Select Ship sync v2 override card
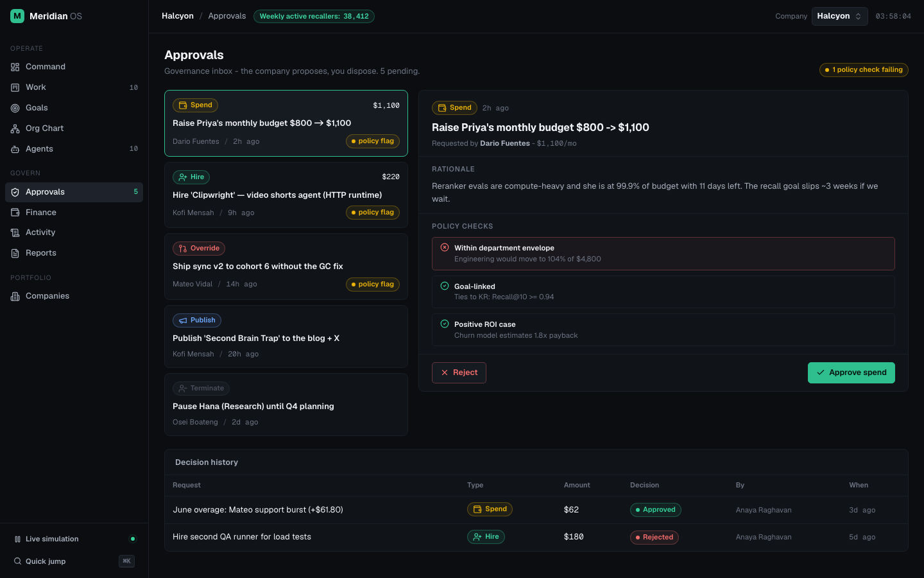 click(x=286, y=267)
